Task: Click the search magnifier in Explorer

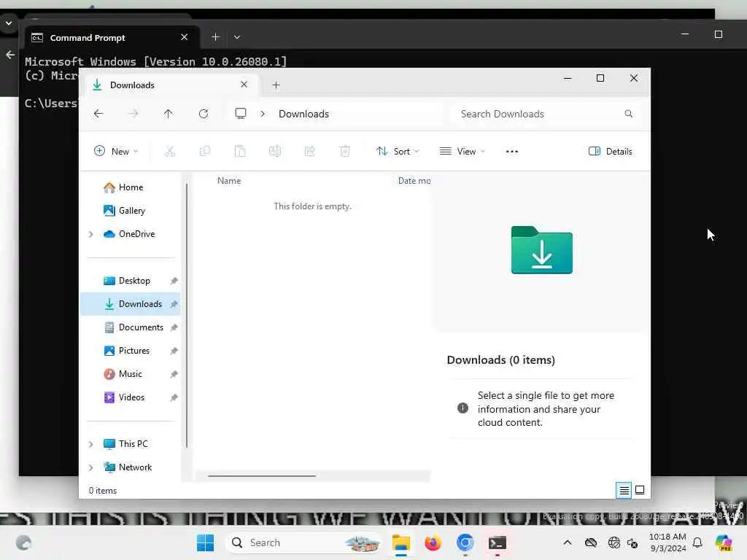Action: tap(629, 114)
